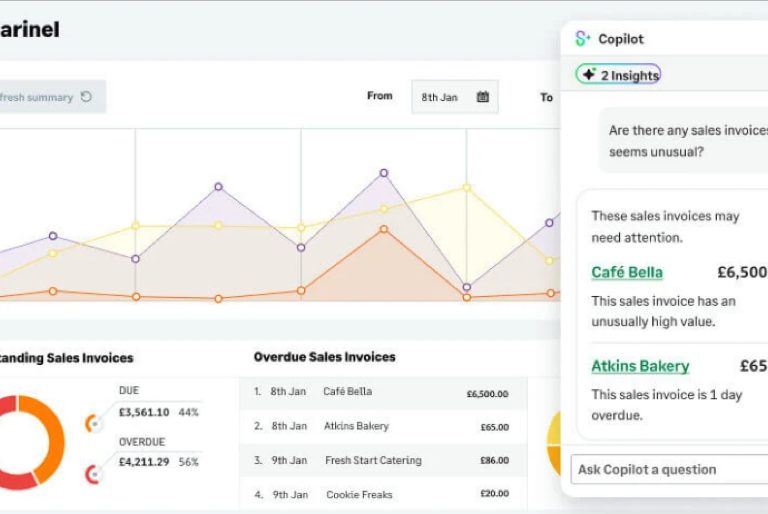This screenshot has width=768, height=514.
Task: Click the OVERDUE amount £4,211.29
Action: 144,462
